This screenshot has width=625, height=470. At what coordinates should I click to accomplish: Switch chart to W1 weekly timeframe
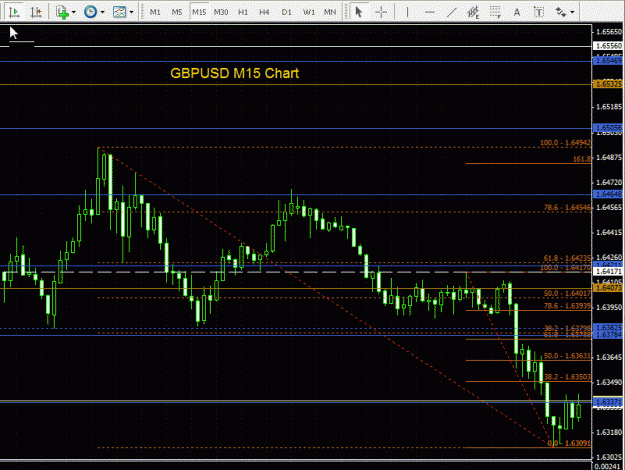pos(309,12)
